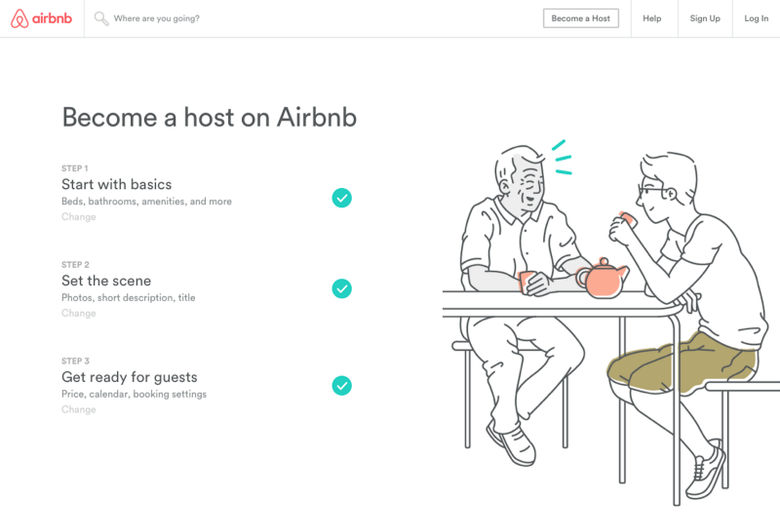Image resolution: width=780 pixels, height=529 pixels.
Task: Click Change under Set the scene
Action: tap(79, 313)
